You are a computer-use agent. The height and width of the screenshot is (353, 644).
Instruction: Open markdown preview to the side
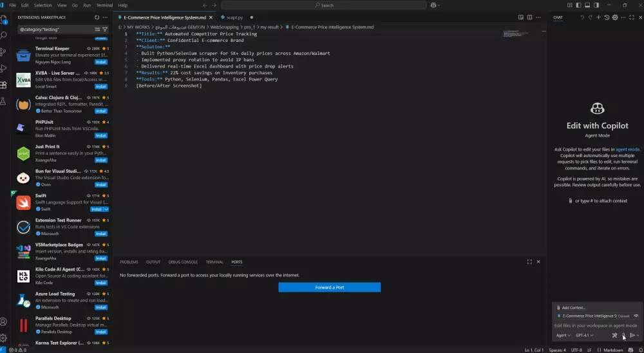point(521,17)
